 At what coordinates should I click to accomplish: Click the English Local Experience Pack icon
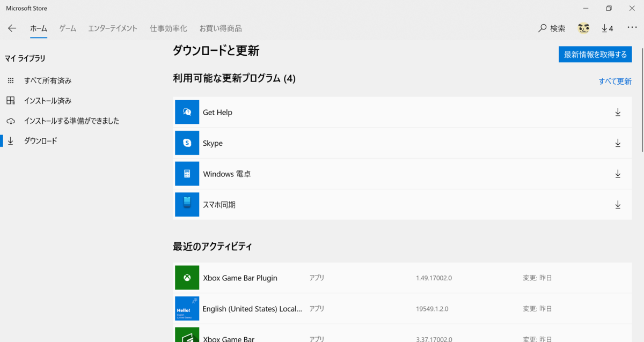tap(187, 309)
